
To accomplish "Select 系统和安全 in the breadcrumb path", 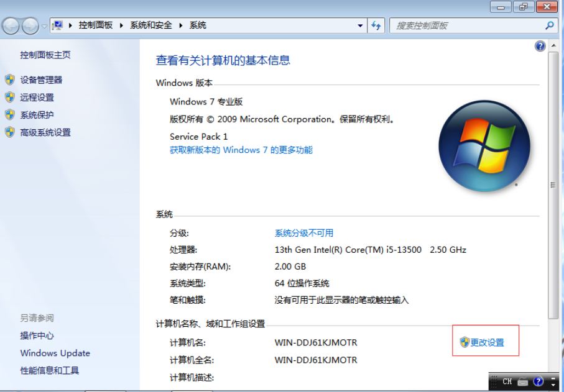I will tap(151, 25).
